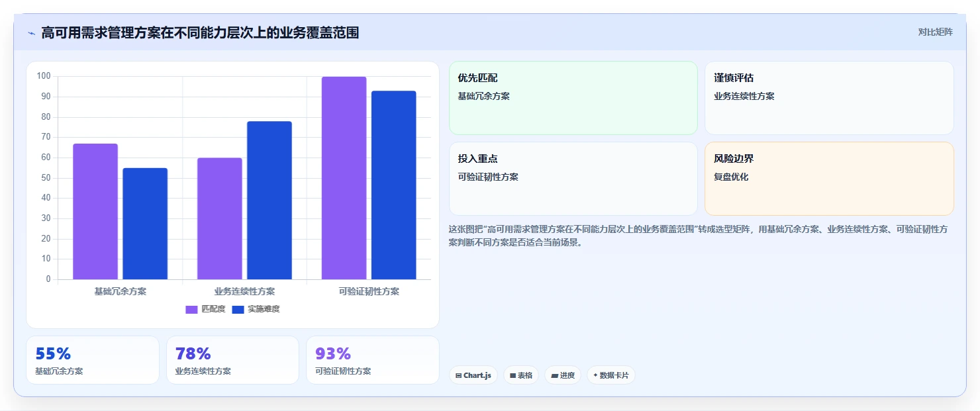980x411 pixels.
Task: Click the y-axis value 50
Action: (x=46, y=178)
